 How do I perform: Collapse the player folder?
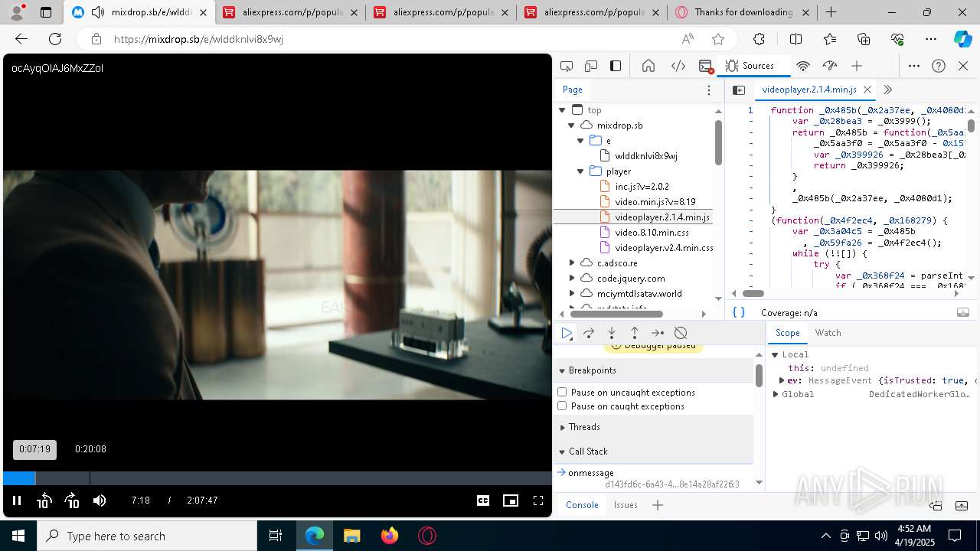tap(580, 171)
